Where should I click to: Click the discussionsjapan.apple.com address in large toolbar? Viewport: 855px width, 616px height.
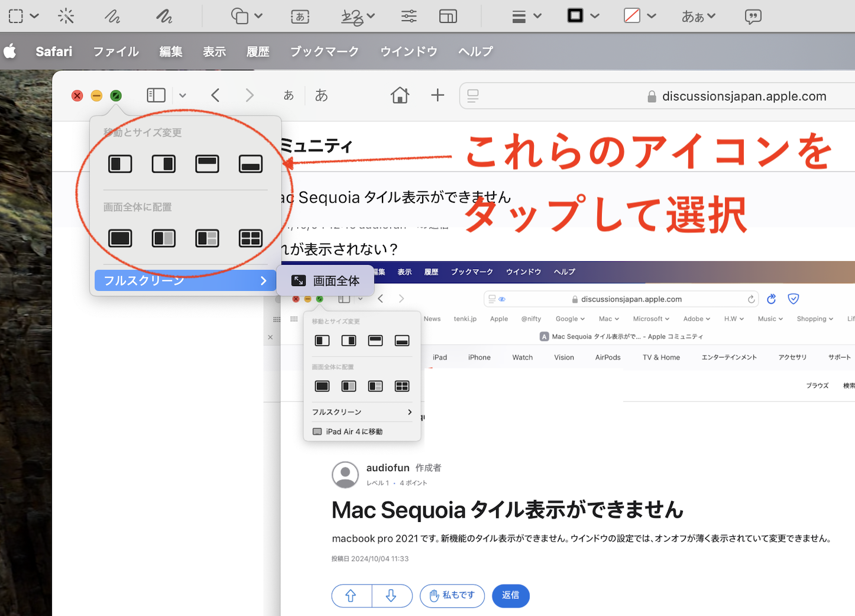point(744,96)
